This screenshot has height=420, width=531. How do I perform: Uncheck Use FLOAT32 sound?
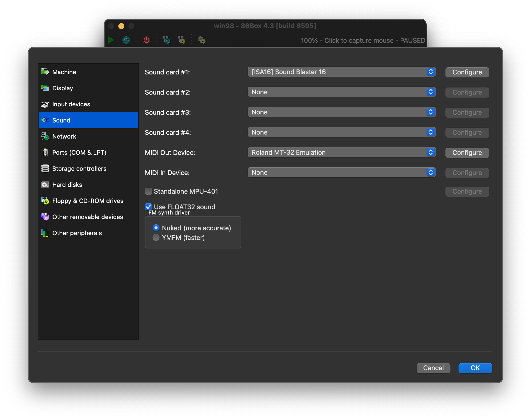point(148,207)
